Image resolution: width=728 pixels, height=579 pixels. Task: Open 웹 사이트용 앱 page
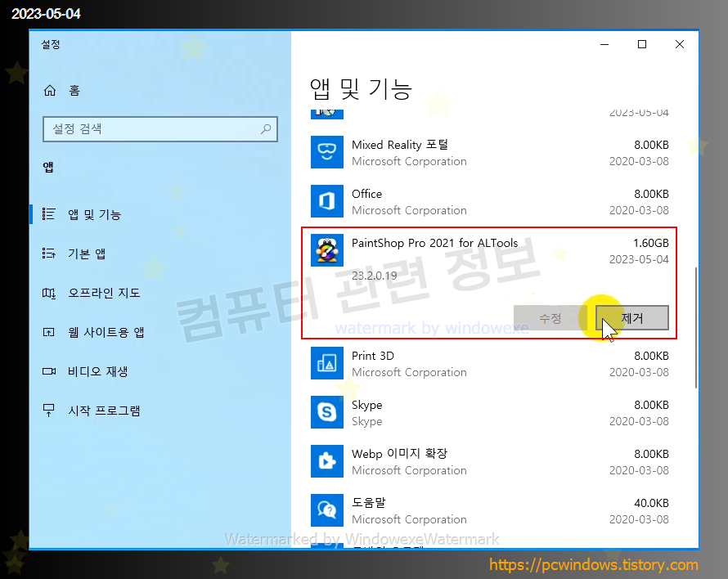tap(106, 332)
